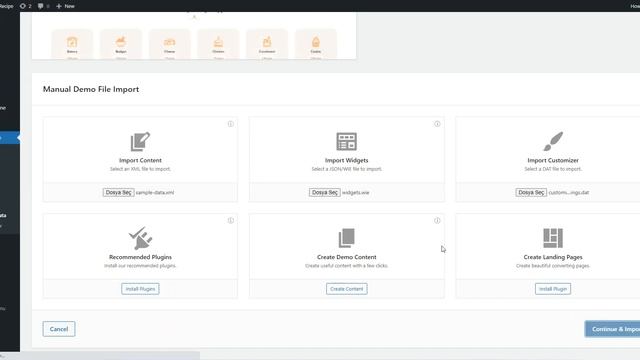Click the Create Landing Pages blocks icon
This screenshot has width=640, height=360.
[553, 238]
